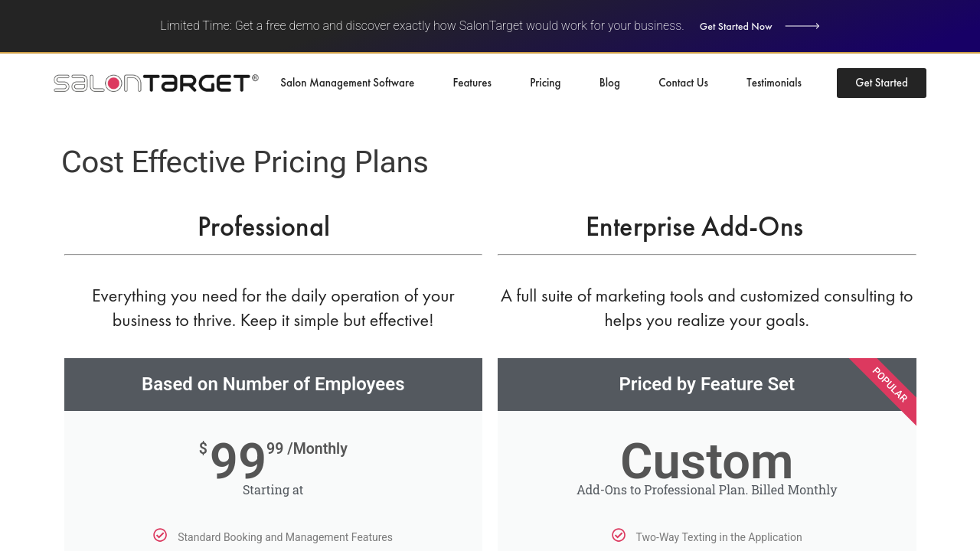Navigate to the Blog
The image size is (980, 551).
(609, 83)
